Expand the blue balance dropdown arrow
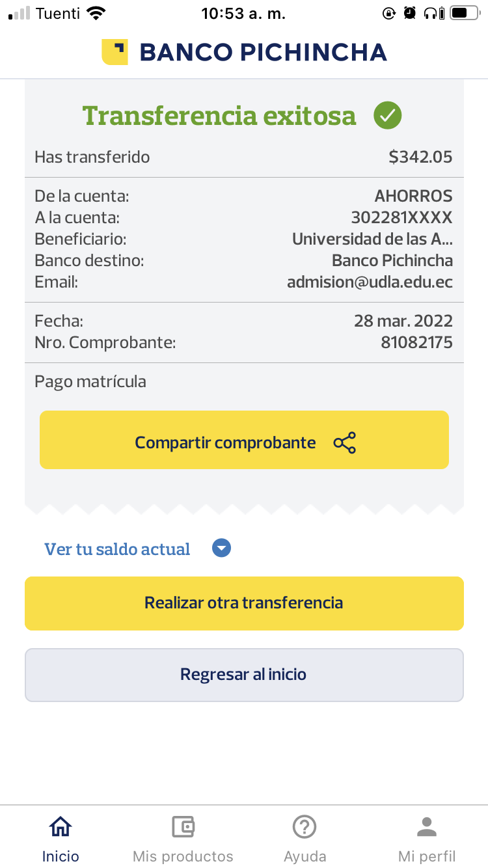The image size is (488, 868). (222, 549)
